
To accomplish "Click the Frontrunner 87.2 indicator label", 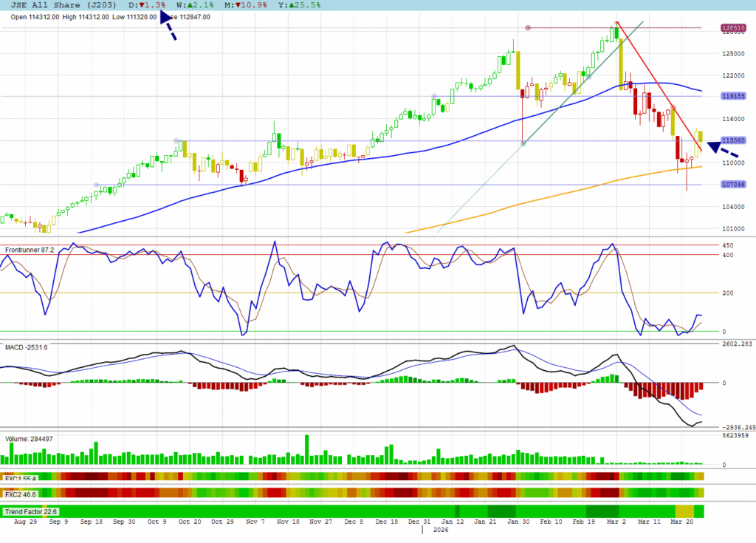I will (x=30, y=250).
